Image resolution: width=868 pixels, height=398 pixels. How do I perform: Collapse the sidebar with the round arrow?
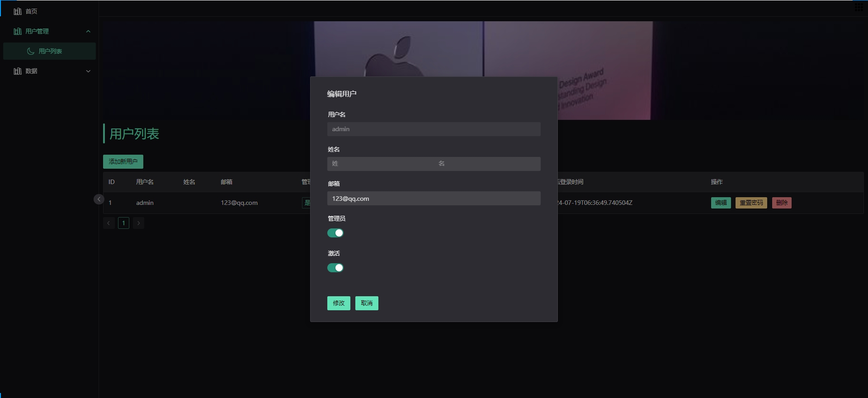point(99,199)
